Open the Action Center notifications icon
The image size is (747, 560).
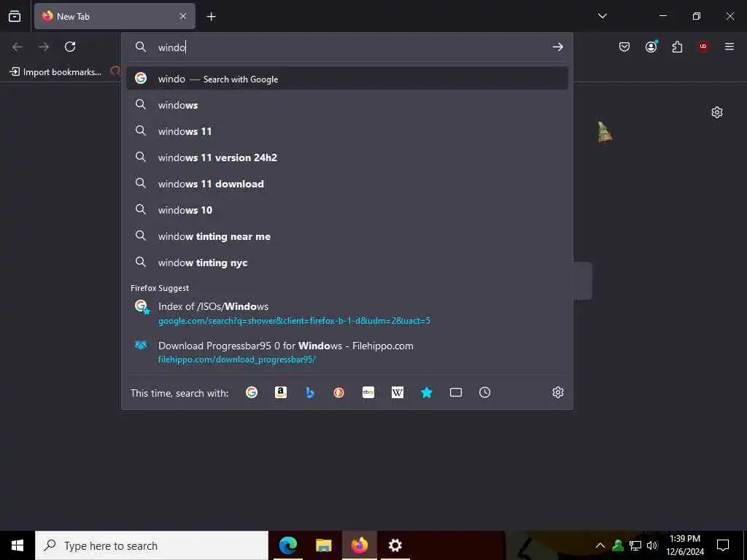(x=723, y=545)
